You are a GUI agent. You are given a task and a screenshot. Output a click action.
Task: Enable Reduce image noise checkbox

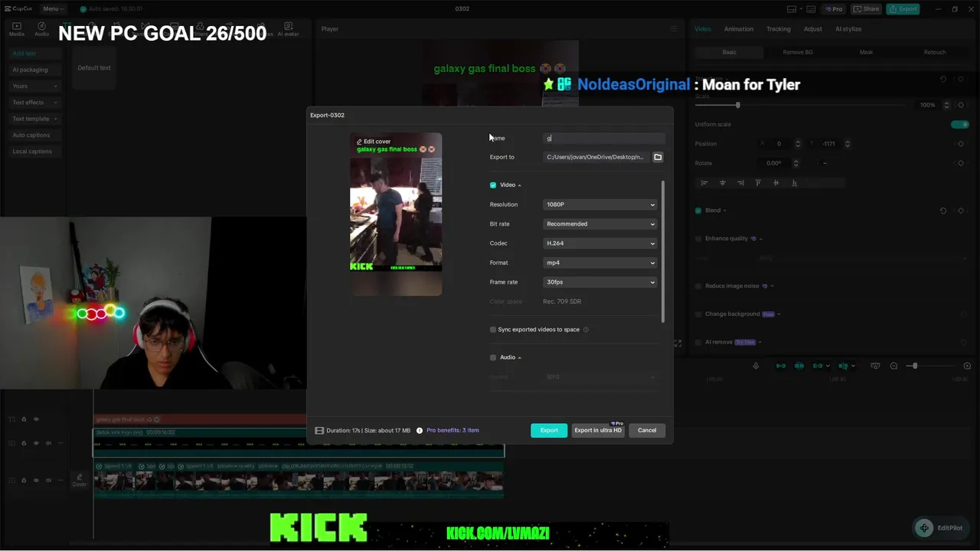(698, 286)
